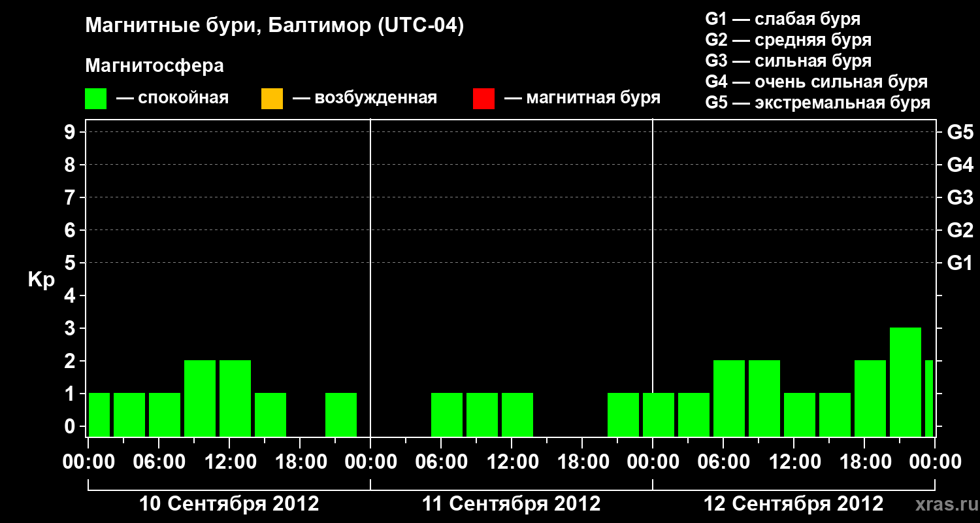Click the G1 label on the right axis

coord(960,263)
